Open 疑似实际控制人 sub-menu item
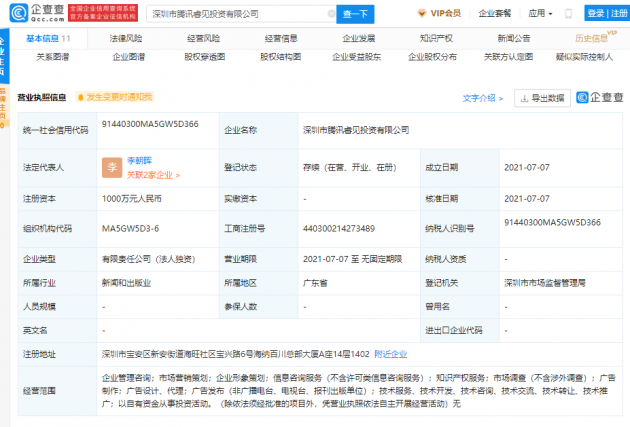 (x=584, y=57)
